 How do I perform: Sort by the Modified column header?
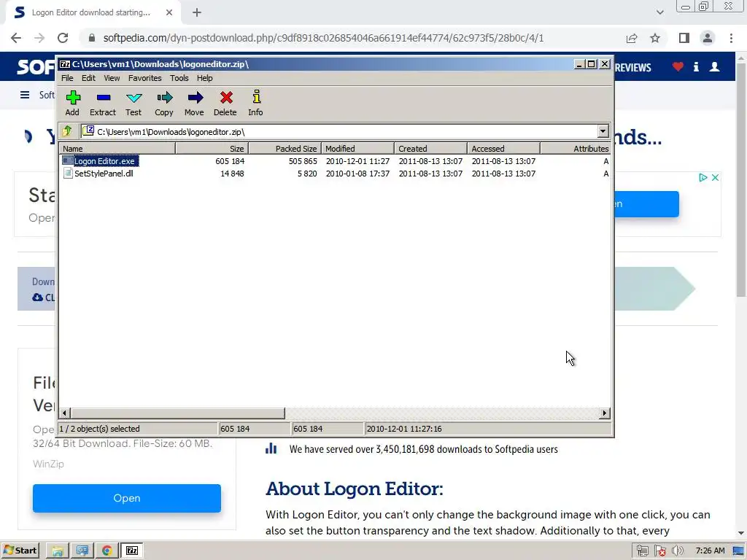(357, 149)
